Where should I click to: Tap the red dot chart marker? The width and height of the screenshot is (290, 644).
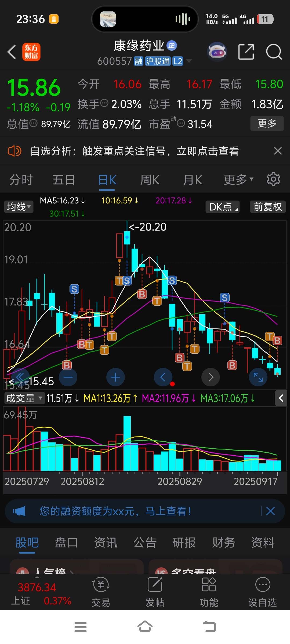pos(172,384)
